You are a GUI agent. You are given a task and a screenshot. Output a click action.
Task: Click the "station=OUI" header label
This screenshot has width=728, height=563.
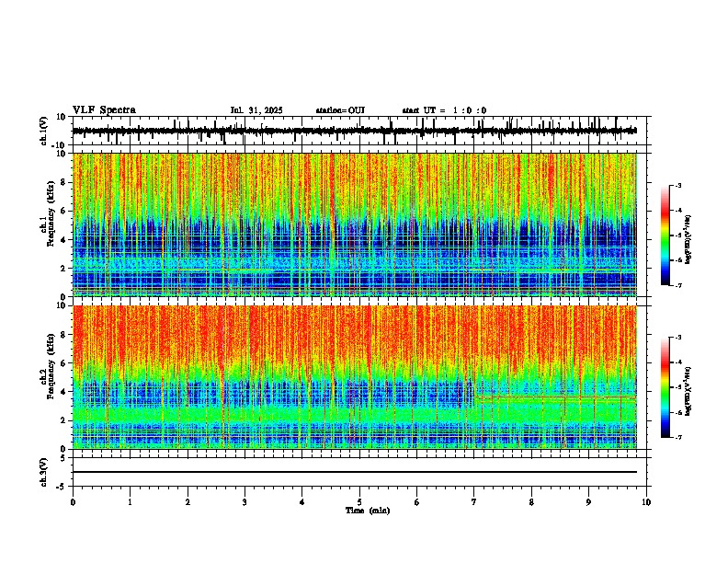click(340, 110)
